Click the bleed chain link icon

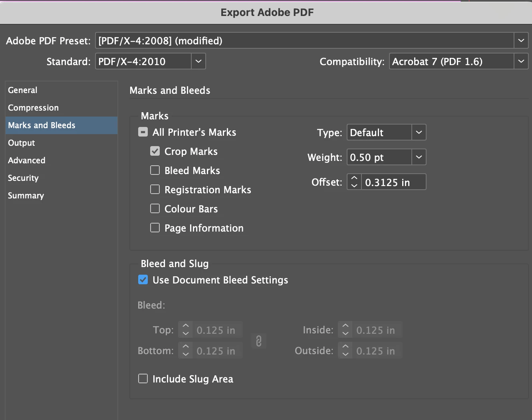[x=258, y=341]
